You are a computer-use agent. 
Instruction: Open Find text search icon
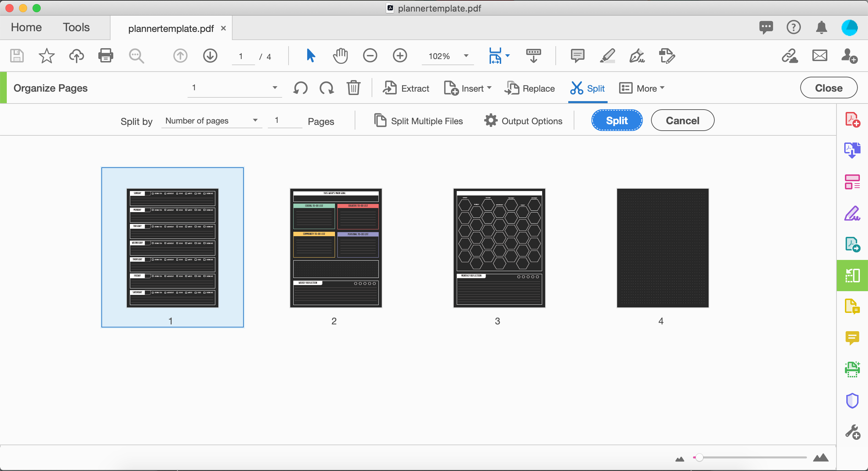(x=136, y=56)
